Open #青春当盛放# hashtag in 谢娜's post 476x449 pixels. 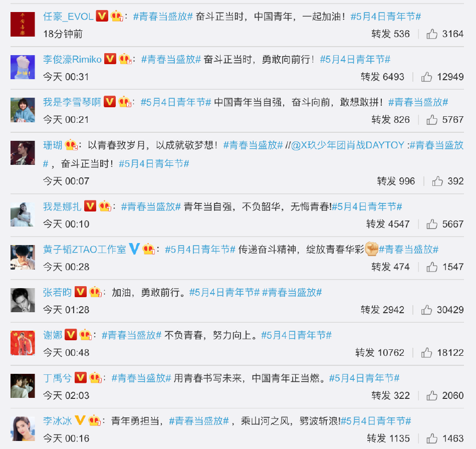[131, 335]
